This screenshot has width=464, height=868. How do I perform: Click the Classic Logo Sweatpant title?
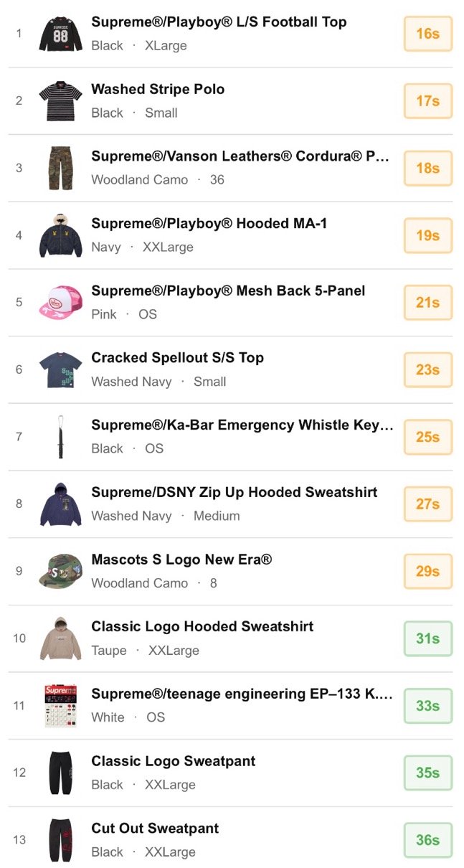[173, 761]
